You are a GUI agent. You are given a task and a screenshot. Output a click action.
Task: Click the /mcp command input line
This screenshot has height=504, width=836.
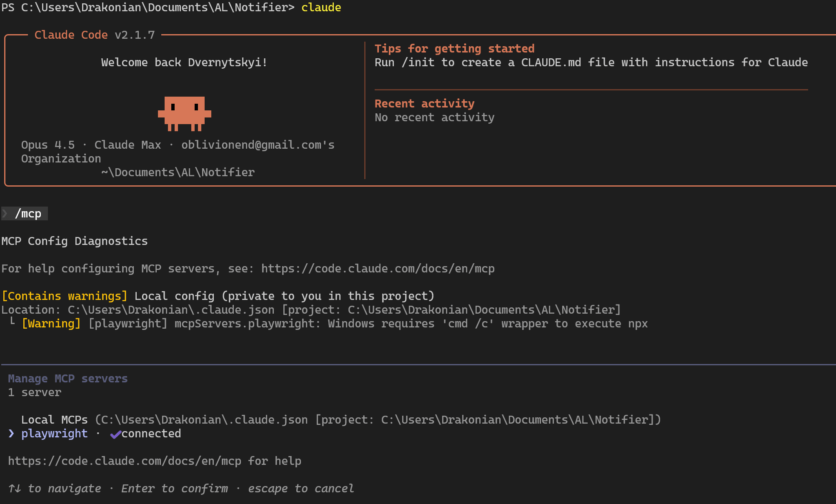[28, 214]
